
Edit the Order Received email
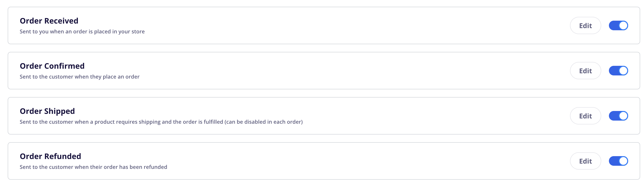pyautogui.click(x=585, y=25)
